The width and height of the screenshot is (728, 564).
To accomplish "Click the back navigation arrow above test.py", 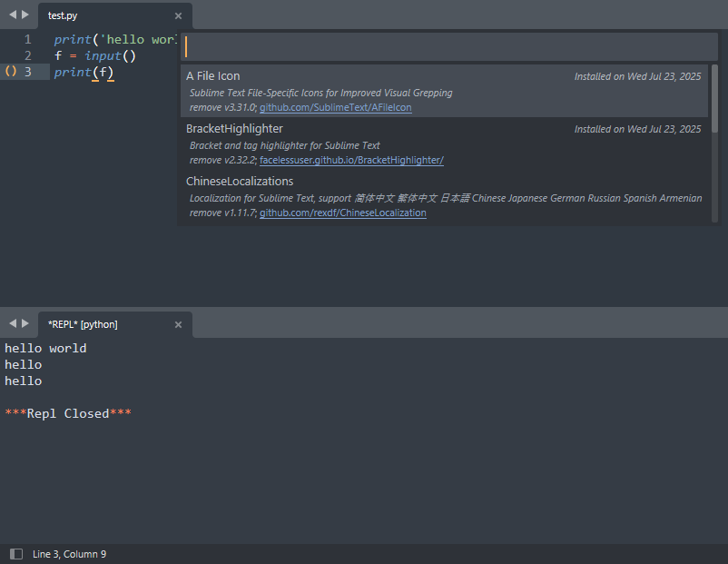I will tap(11, 15).
